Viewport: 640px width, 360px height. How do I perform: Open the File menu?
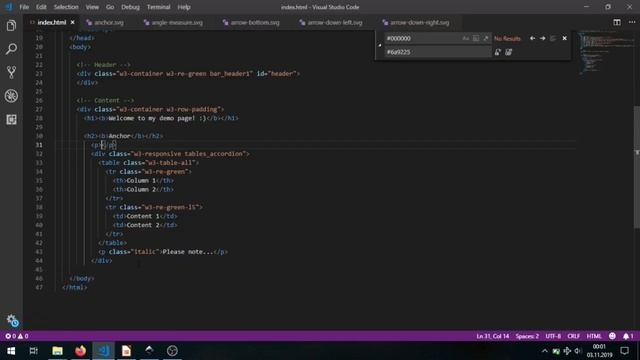coord(24,7)
